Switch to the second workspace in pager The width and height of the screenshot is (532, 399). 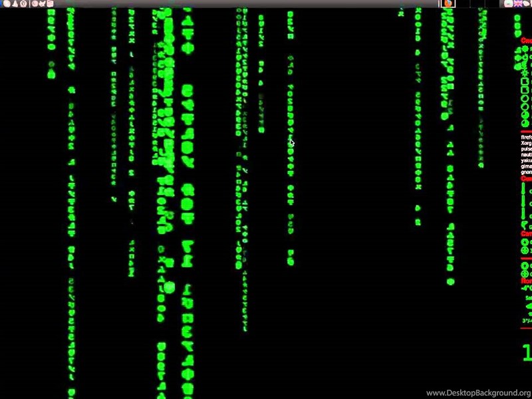[462, 3]
